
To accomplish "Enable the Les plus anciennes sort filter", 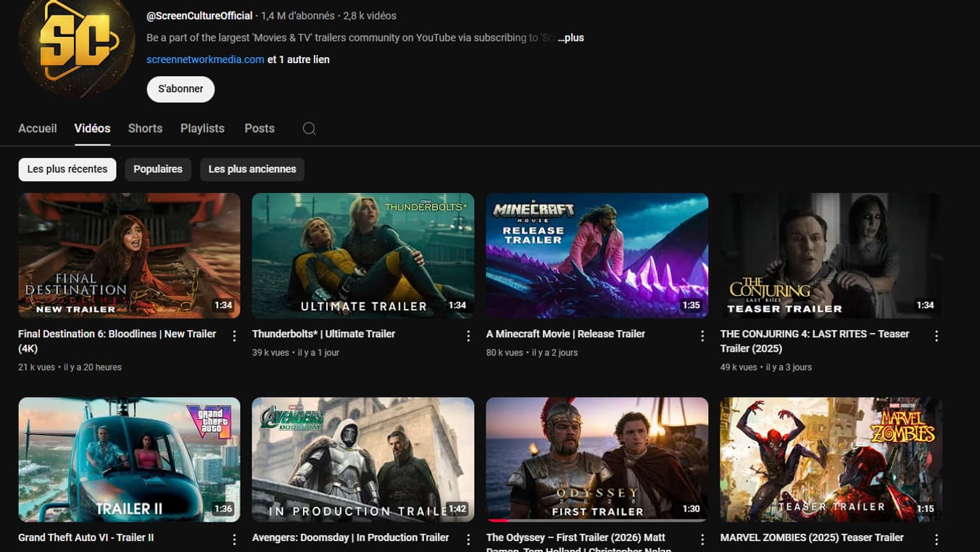I will (252, 169).
